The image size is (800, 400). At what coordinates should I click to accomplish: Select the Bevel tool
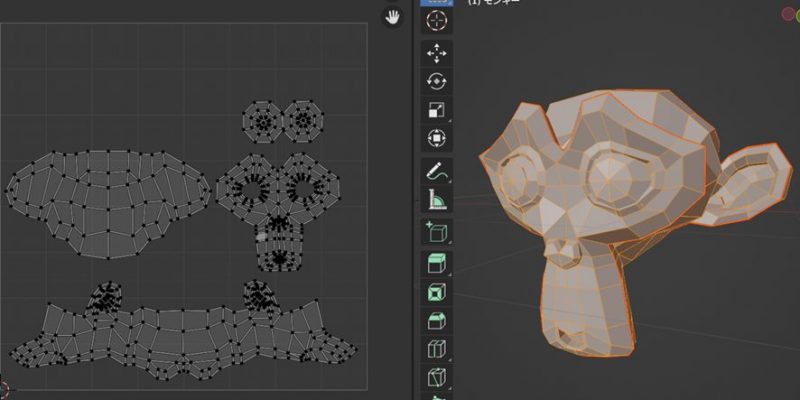tap(436, 321)
